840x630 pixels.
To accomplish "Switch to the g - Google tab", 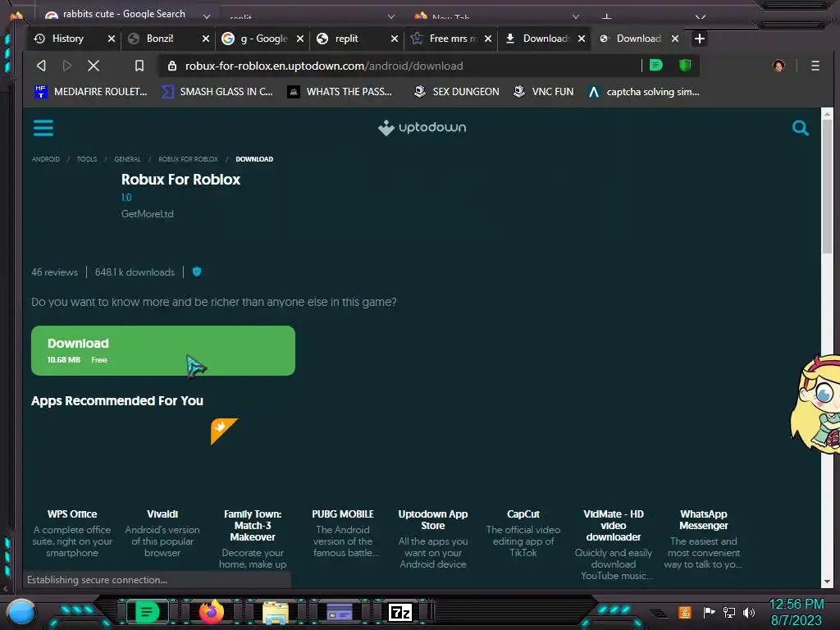I will coord(255,39).
